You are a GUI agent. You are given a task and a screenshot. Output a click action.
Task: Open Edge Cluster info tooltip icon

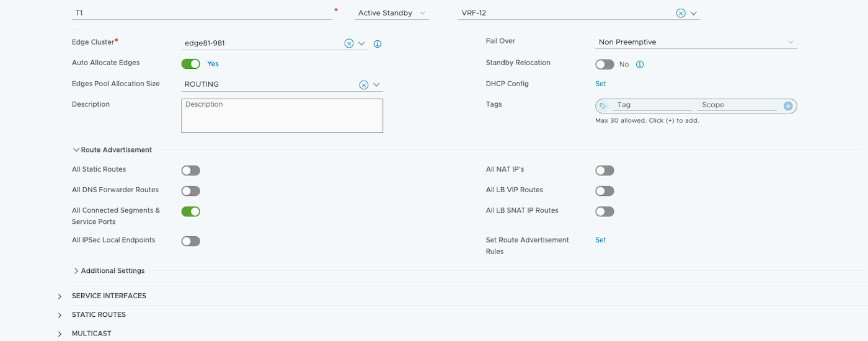378,44
